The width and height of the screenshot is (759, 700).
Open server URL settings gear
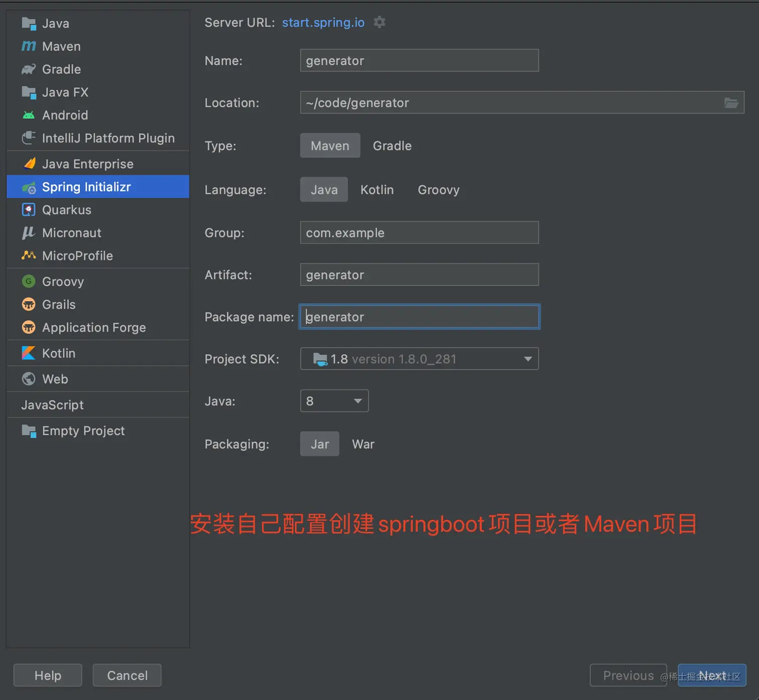[x=379, y=22]
